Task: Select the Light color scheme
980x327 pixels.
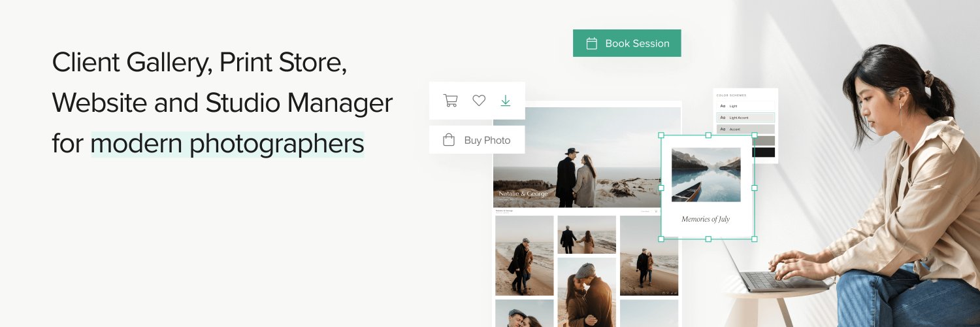Action: (x=745, y=106)
